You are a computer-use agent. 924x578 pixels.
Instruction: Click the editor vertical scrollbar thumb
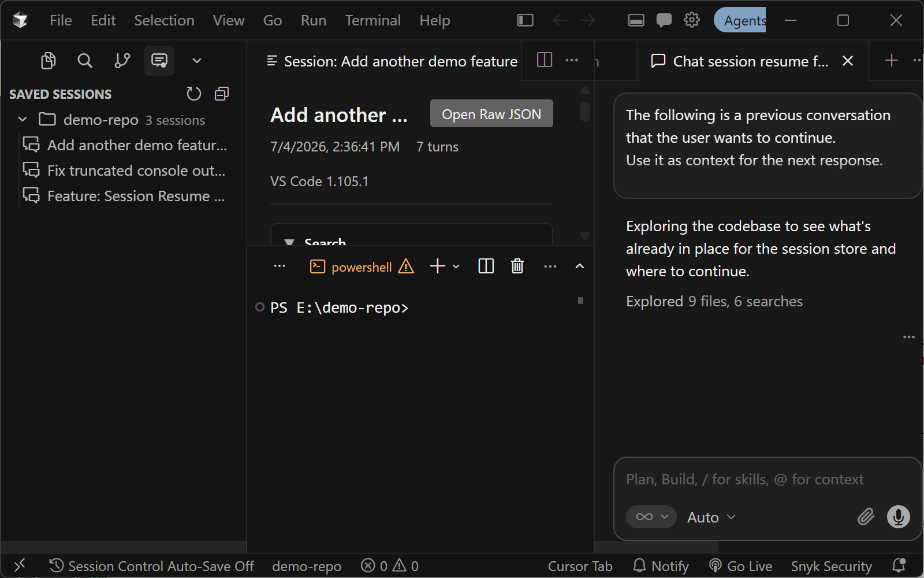click(585, 112)
